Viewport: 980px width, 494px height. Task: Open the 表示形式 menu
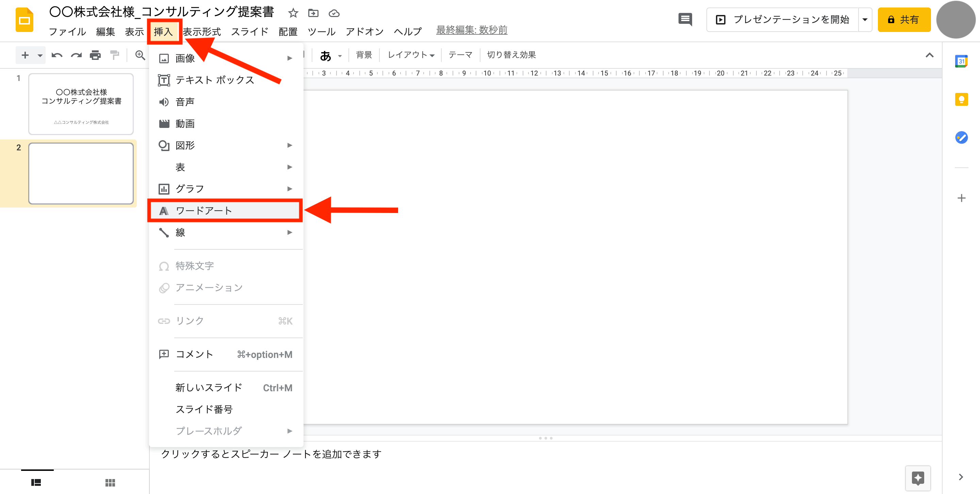[x=202, y=32]
